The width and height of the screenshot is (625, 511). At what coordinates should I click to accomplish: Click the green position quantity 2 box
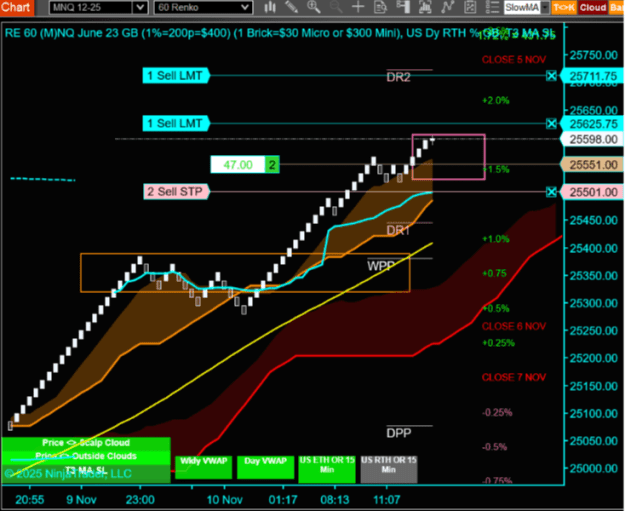click(x=272, y=165)
